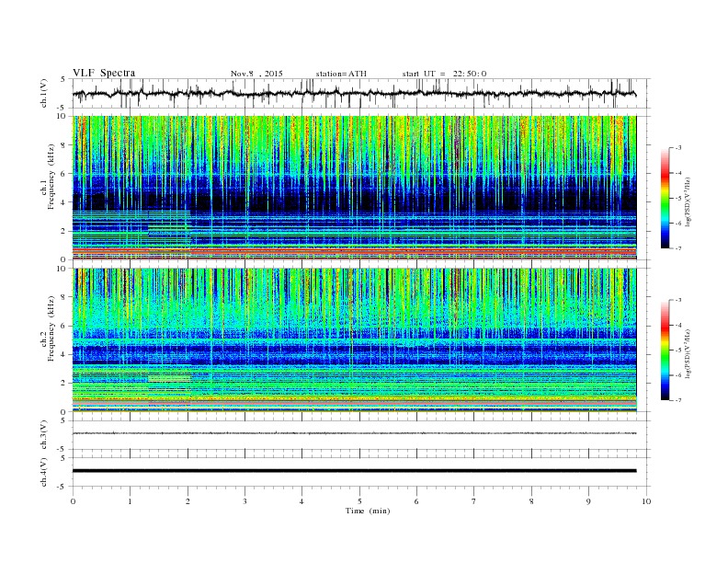Click time axis tick label "1"
This screenshot has width=728, height=563.
[130, 501]
